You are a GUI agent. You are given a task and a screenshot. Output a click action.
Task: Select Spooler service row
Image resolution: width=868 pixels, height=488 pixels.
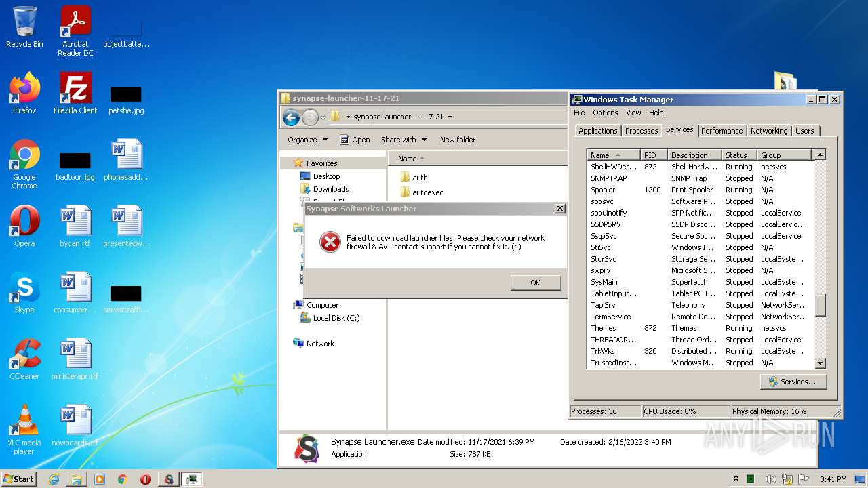pyautogui.click(x=701, y=190)
